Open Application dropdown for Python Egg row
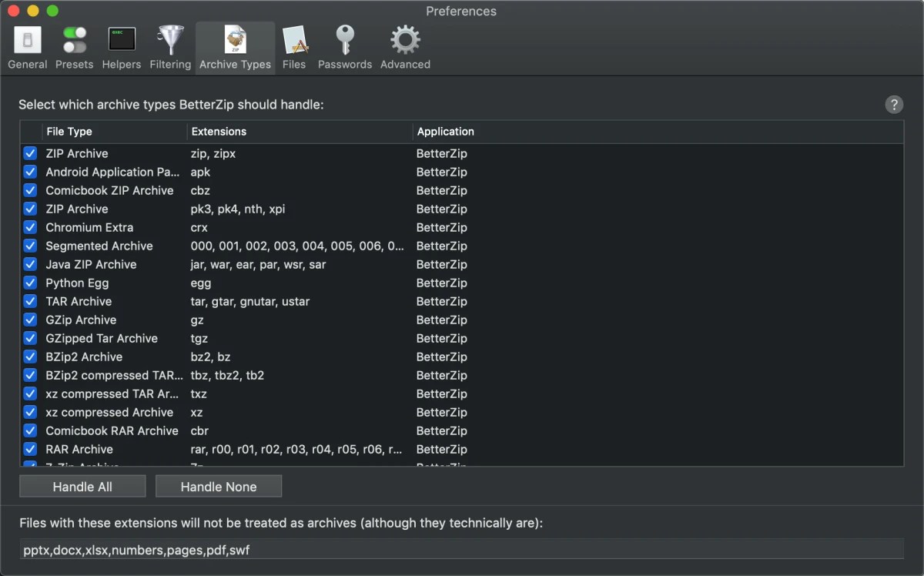The width and height of the screenshot is (924, 576). click(442, 283)
